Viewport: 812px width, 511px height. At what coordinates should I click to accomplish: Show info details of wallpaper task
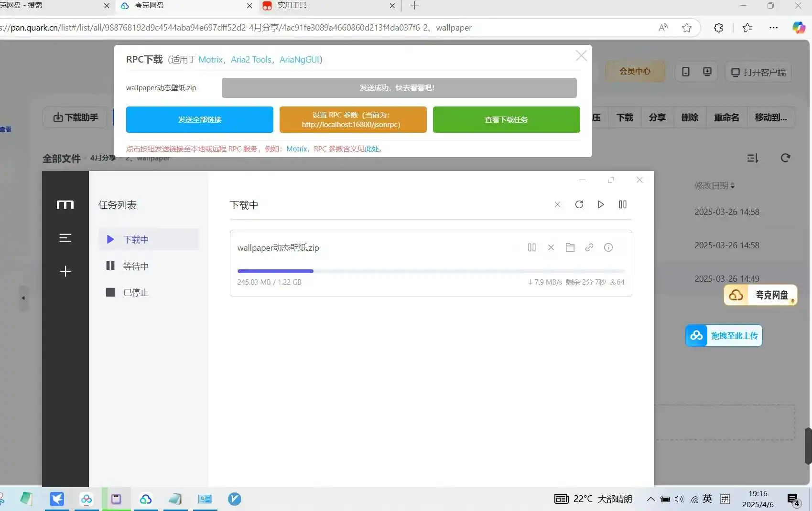[608, 247]
